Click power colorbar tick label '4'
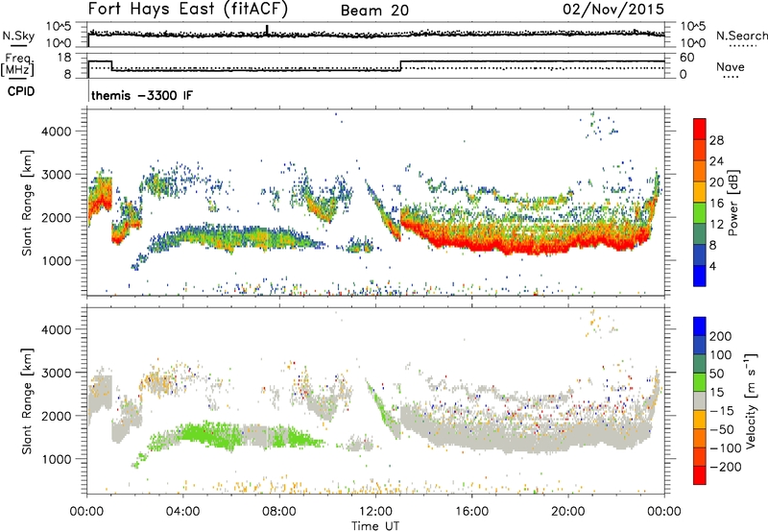 [713, 266]
